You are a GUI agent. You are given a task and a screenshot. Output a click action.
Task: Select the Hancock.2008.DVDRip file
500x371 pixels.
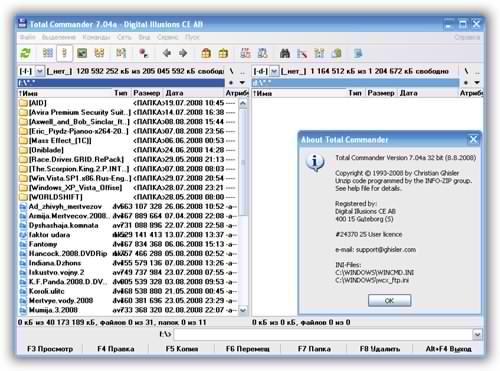tap(128, 253)
